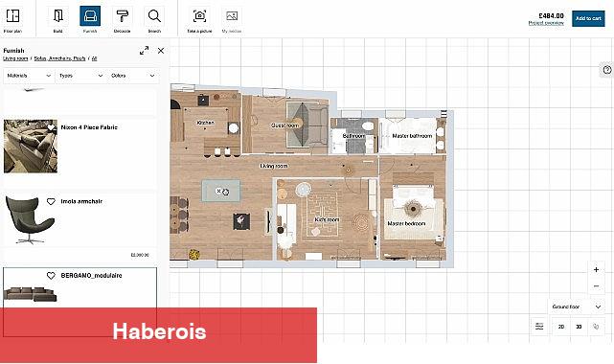Open the Materials filter dropdown
The width and height of the screenshot is (614, 364).
(x=29, y=76)
